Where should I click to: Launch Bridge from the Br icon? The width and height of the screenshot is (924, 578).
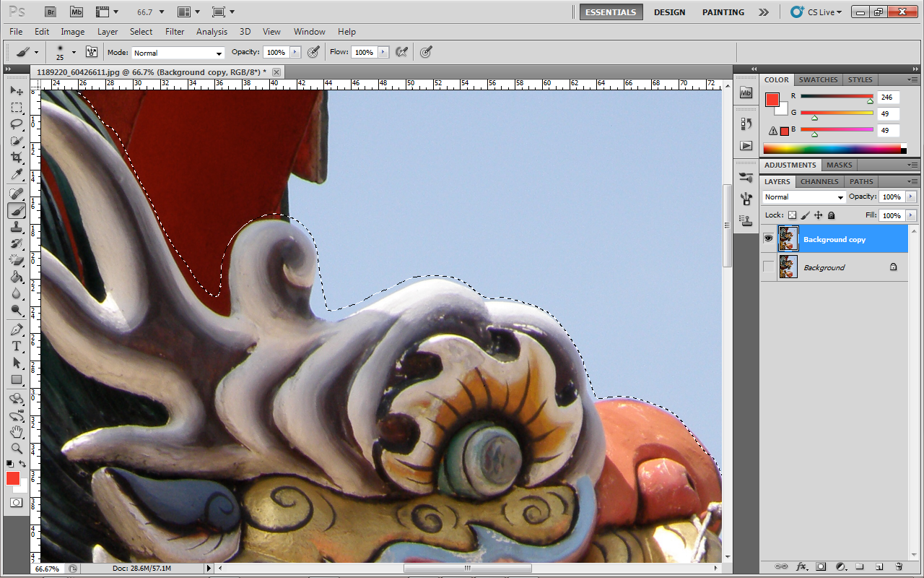tap(50, 12)
